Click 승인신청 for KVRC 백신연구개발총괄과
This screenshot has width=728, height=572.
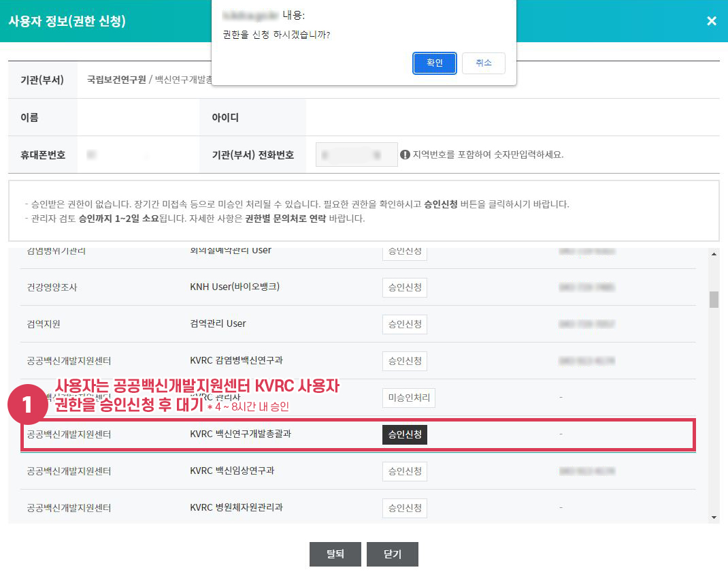pos(404,434)
